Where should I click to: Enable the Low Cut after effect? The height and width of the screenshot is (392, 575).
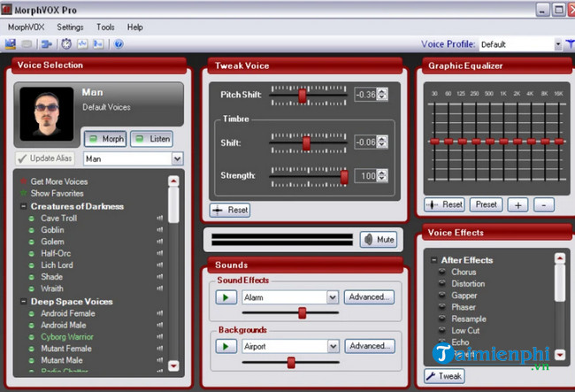(x=442, y=330)
